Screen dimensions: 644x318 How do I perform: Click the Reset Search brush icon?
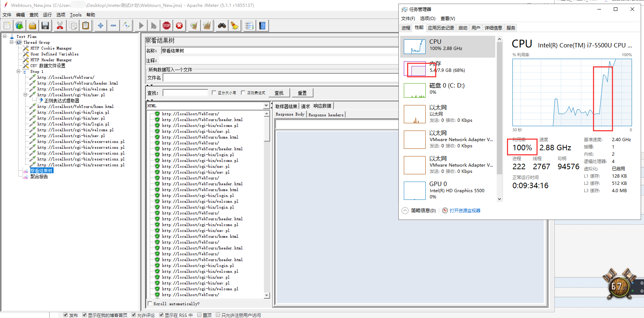pyautogui.click(x=235, y=26)
